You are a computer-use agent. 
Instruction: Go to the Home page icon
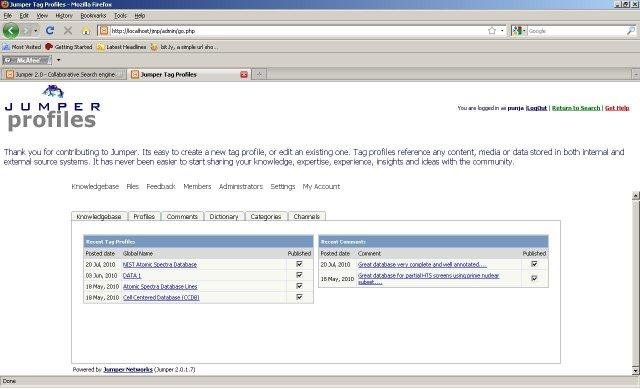pyautogui.click(x=86, y=31)
